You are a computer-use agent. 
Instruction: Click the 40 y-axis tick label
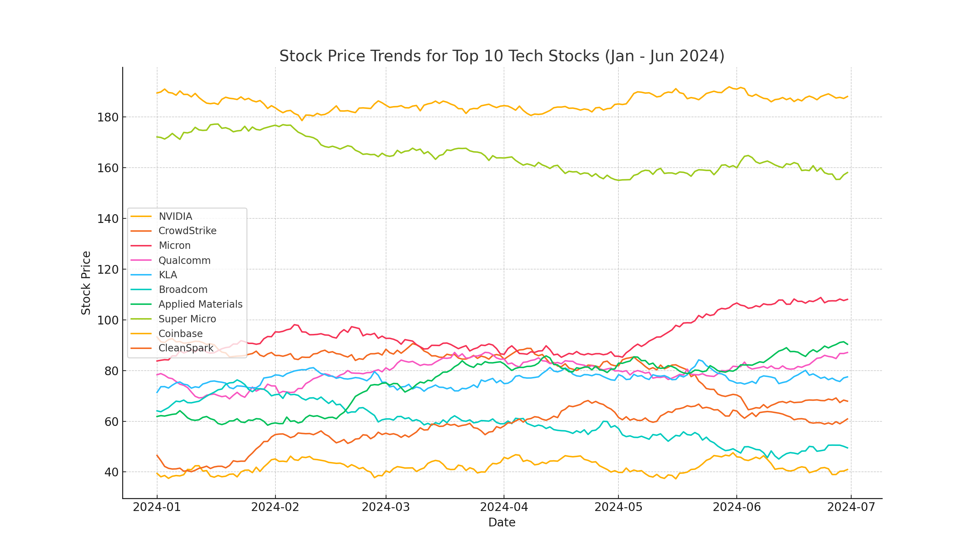click(x=111, y=472)
